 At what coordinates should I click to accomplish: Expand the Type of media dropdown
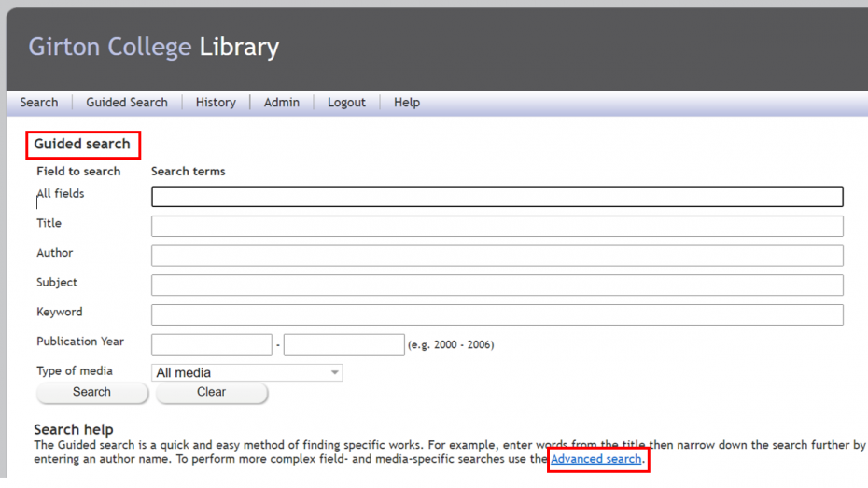pos(246,373)
